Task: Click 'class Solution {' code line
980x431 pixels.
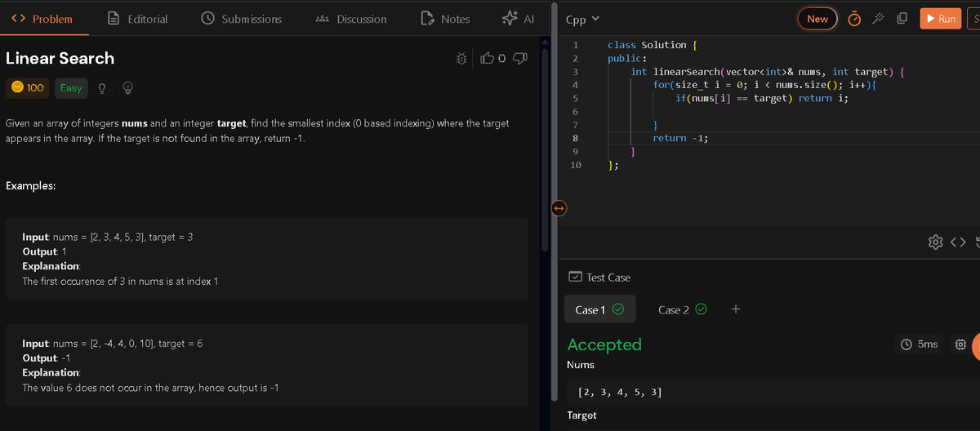Action: (x=651, y=45)
